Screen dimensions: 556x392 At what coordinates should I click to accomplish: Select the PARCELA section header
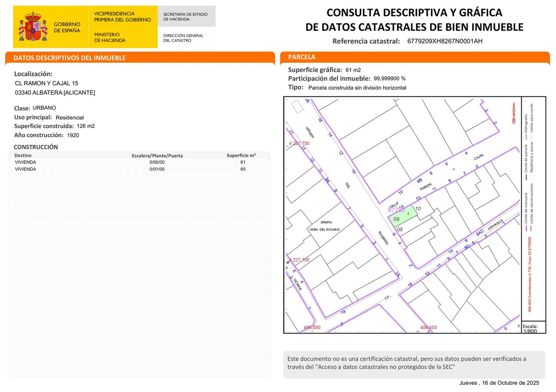pyautogui.click(x=302, y=57)
